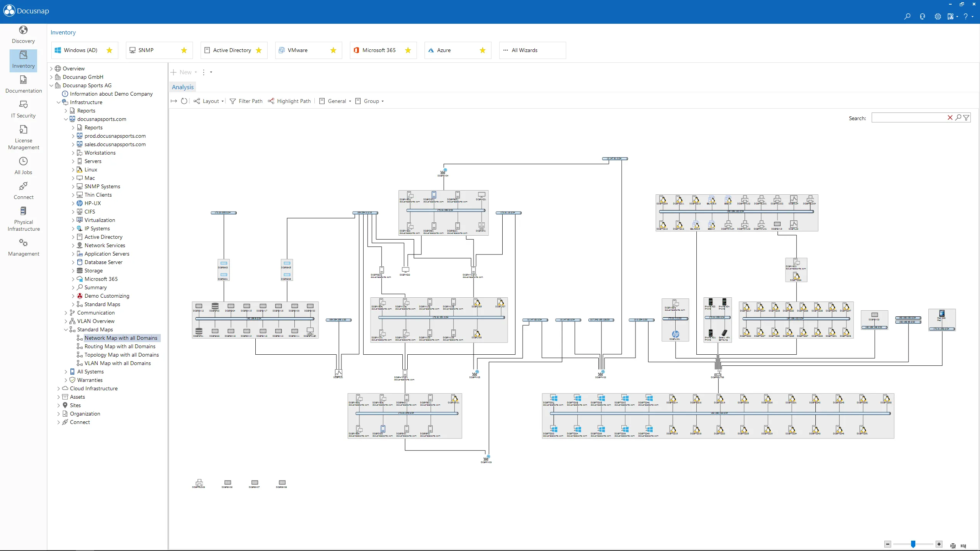
Task: Click the zoom slider handle
Action: [x=913, y=544]
